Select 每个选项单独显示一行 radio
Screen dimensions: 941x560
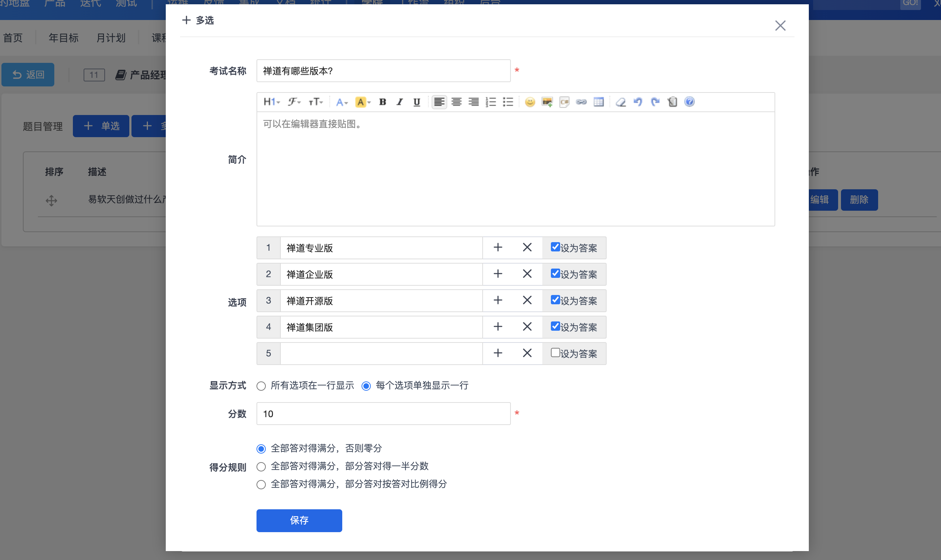click(366, 386)
